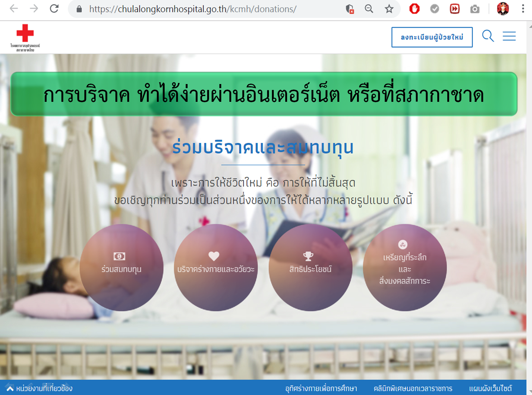
Task: Click the zoom-out magnifier in the address bar
Action: click(x=368, y=9)
